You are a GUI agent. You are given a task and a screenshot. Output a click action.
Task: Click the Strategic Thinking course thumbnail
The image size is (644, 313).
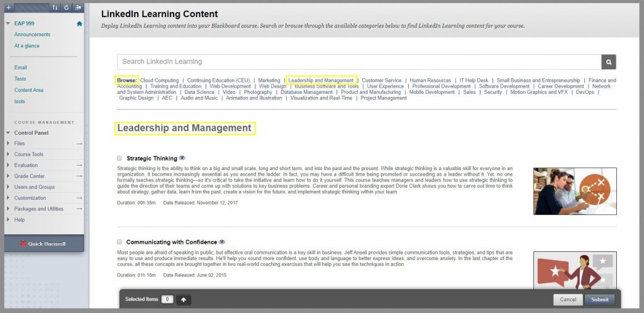575,191
